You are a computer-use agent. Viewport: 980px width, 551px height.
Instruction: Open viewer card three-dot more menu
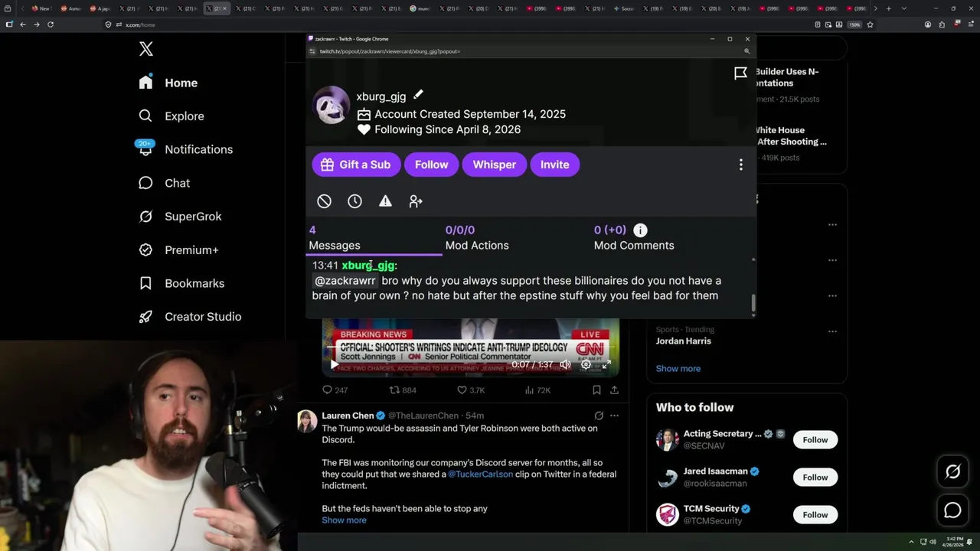pos(740,165)
